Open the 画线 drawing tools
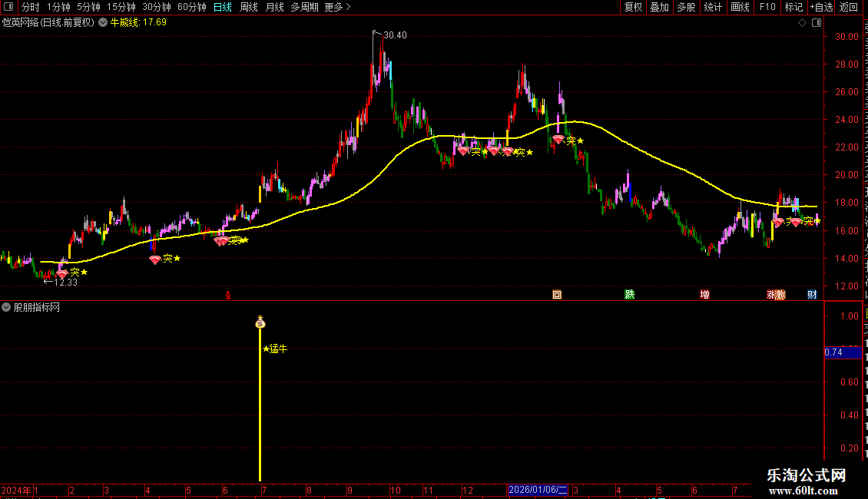The height and width of the screenshot is (499, 868). click(x=740, y=7)
